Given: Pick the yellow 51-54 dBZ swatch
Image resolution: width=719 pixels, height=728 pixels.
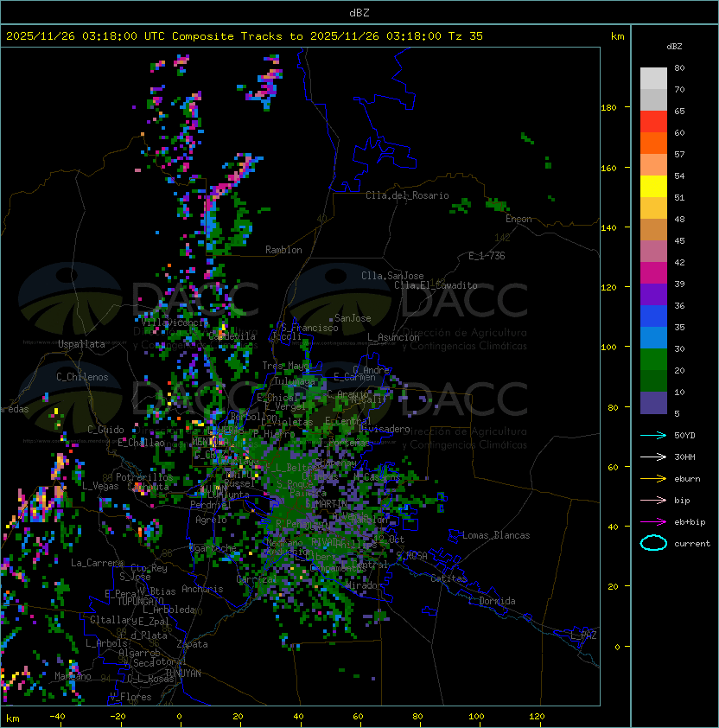Looking at the screenshot, I should coord(653,187).
